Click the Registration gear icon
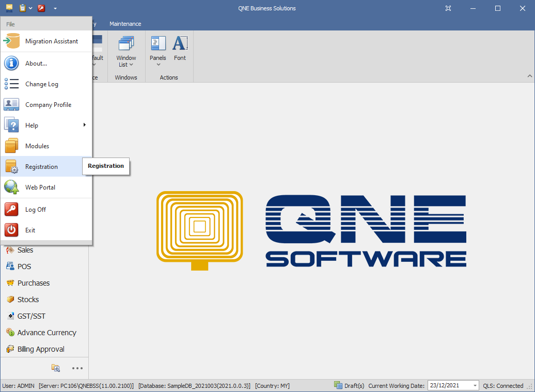Screen dimensions: 535x392 coord(11,167)
